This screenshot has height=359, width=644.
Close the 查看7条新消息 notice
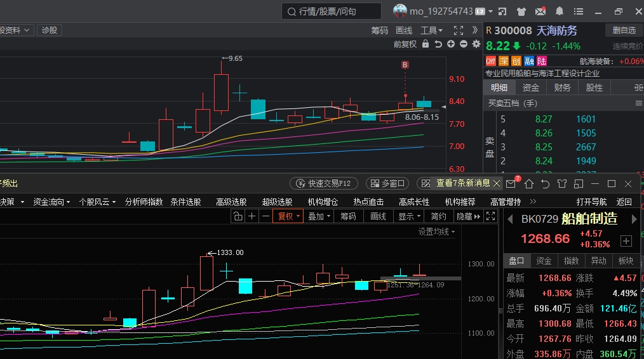point(497,183)
